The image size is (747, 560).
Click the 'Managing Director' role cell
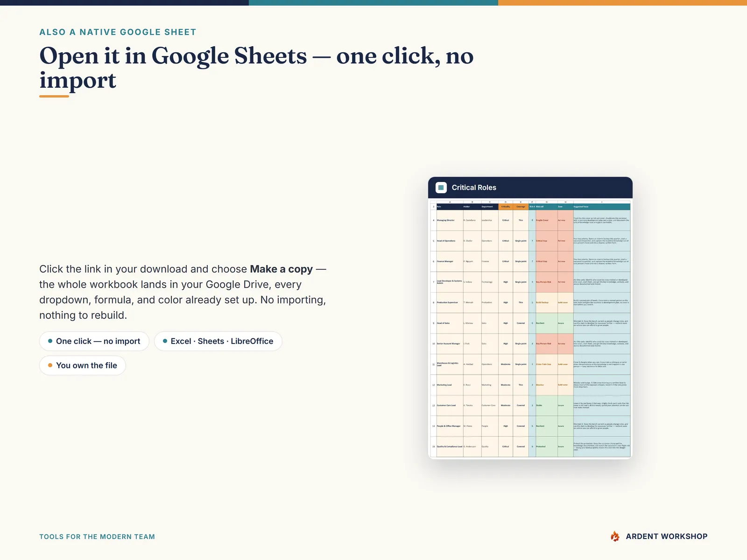(450, 220)
